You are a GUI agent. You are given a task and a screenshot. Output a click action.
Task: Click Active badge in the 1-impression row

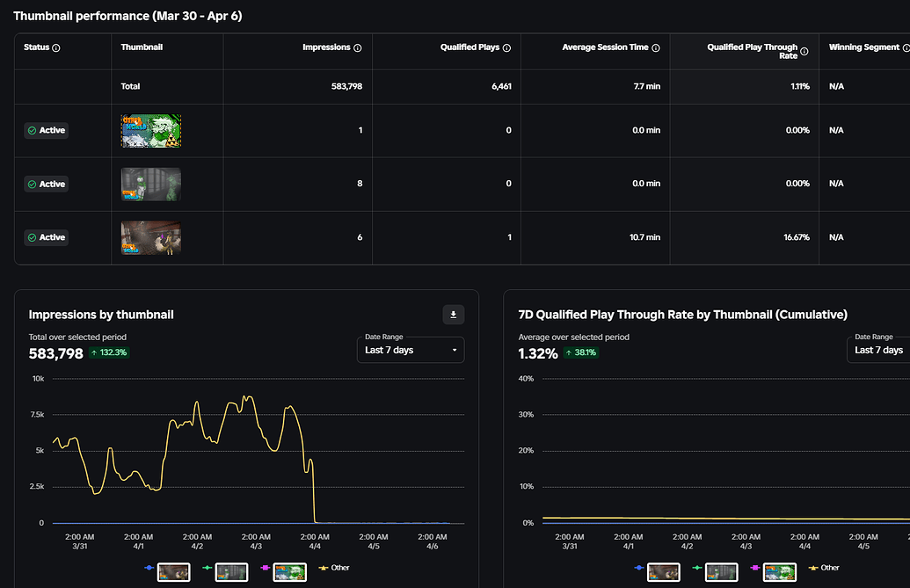(47, 130)
